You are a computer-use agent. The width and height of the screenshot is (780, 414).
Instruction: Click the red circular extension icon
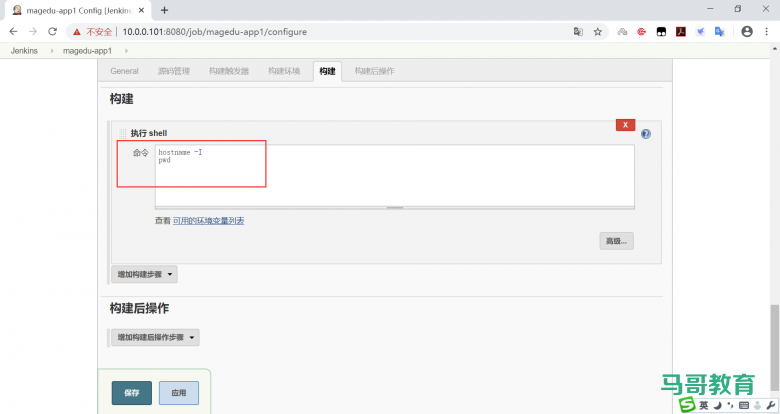(642, 32)
